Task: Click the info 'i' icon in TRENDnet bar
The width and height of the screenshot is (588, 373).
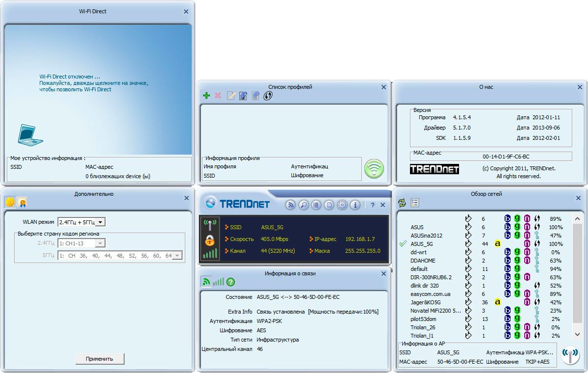Action: pyautogui.click(x=355, y=205)
